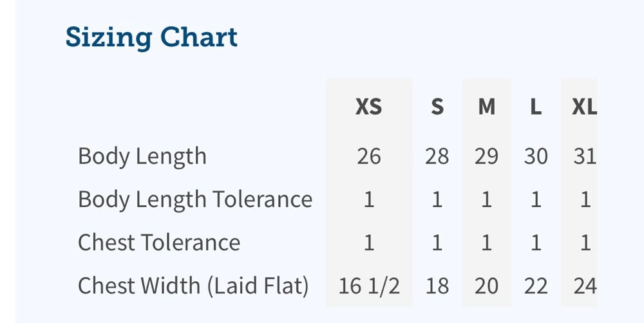Click the S chest width value 18
The width and height of the screenshot is (644, 323).
tap(437, 286)
